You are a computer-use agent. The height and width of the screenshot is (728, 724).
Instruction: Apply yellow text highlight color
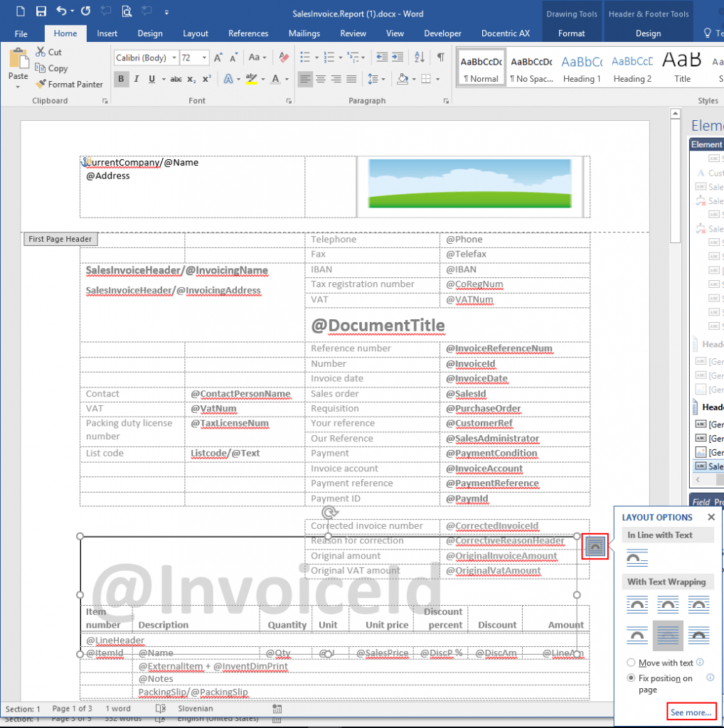tap(252, 79)
